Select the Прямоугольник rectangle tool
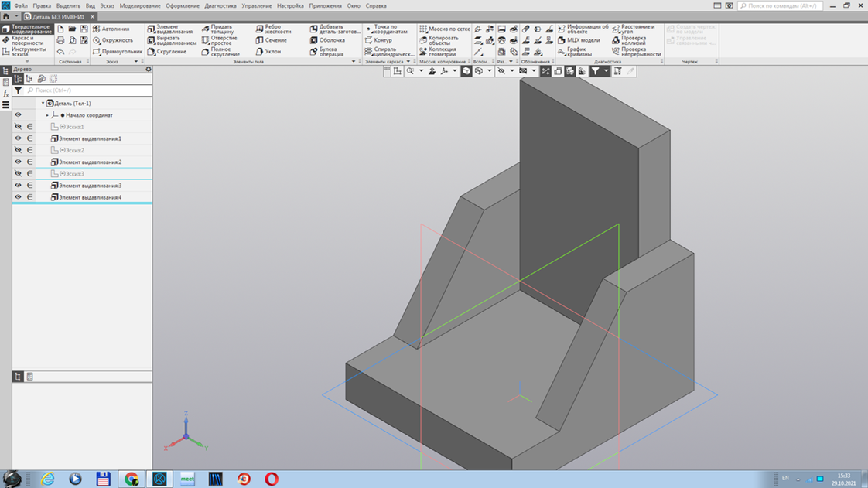Screen dimensions: 868x488 pos(118,52)
